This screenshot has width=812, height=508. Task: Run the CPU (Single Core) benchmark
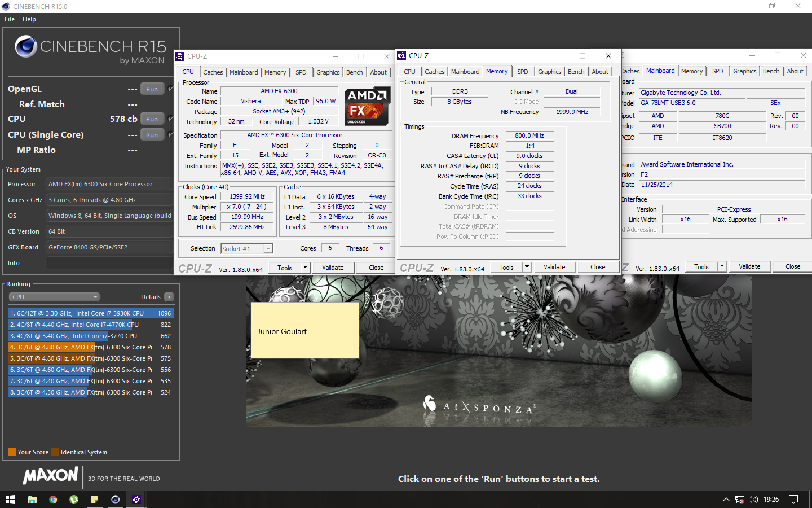click(x=152, y=135)
